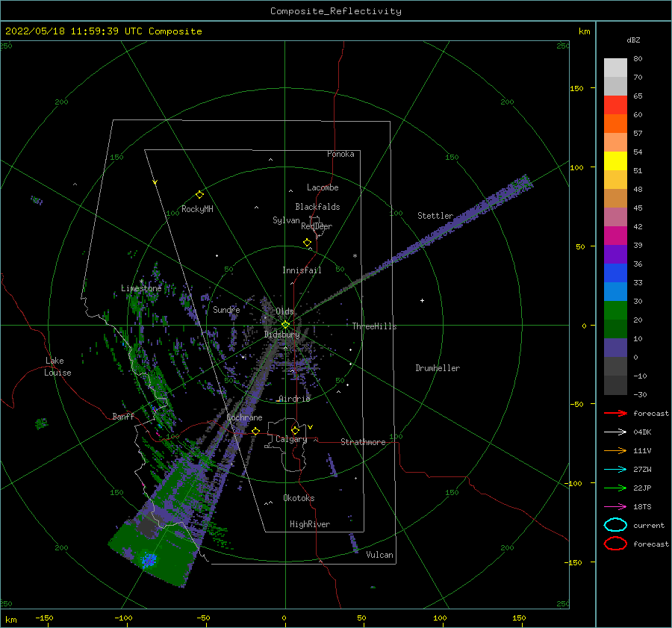Image resolution: width=672 pixels, height=628 pixels.
Task: Click the red forecast ellipse legend icon
Action: [615, 544]
